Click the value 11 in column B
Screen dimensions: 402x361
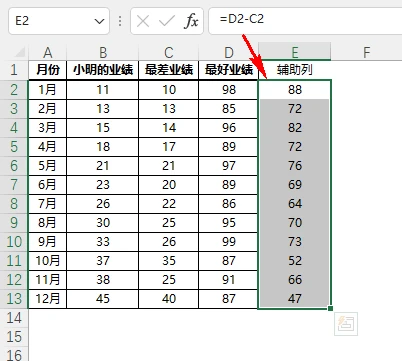[103, 90]
